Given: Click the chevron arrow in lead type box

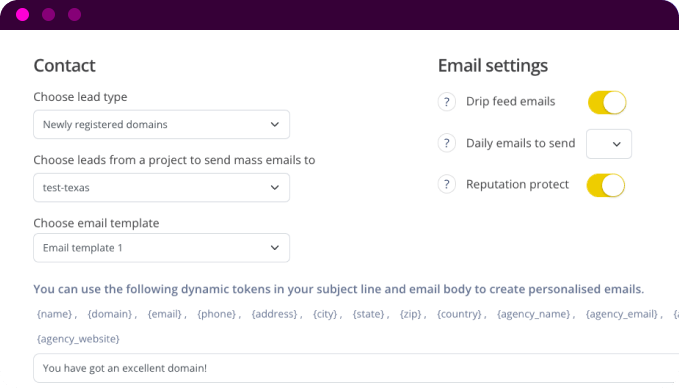Looking at the screenshot, I should (275, 124).
